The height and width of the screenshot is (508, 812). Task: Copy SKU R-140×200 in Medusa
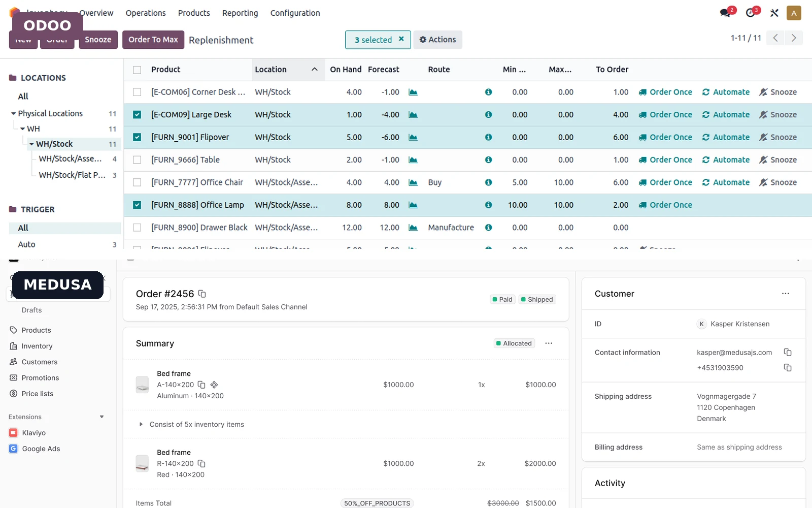click(x=201, y=463)
